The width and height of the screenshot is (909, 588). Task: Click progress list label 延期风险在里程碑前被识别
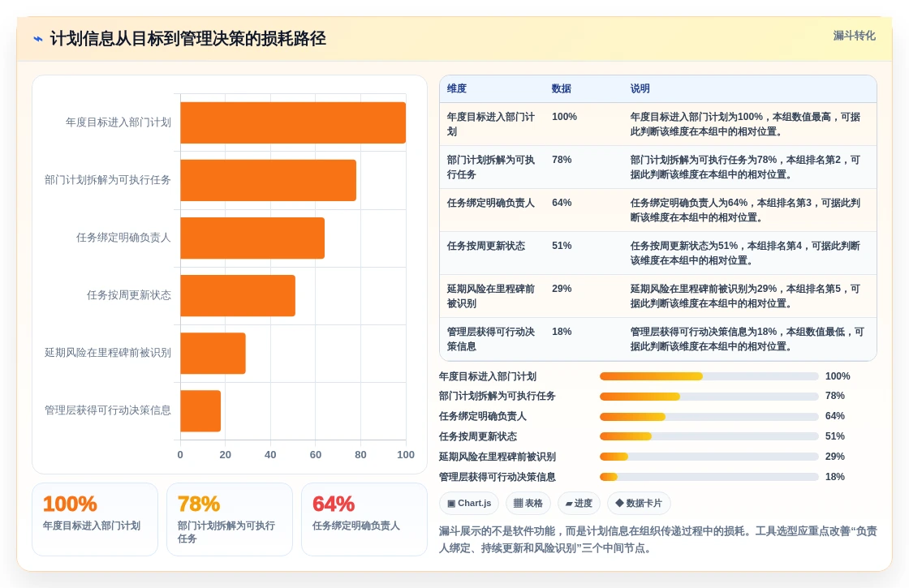[x=498, y=457]
